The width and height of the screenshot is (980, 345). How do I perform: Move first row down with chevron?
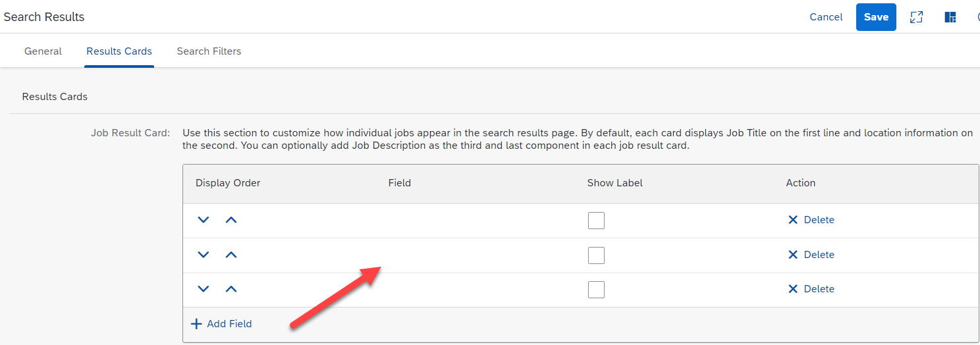(204, 220)
